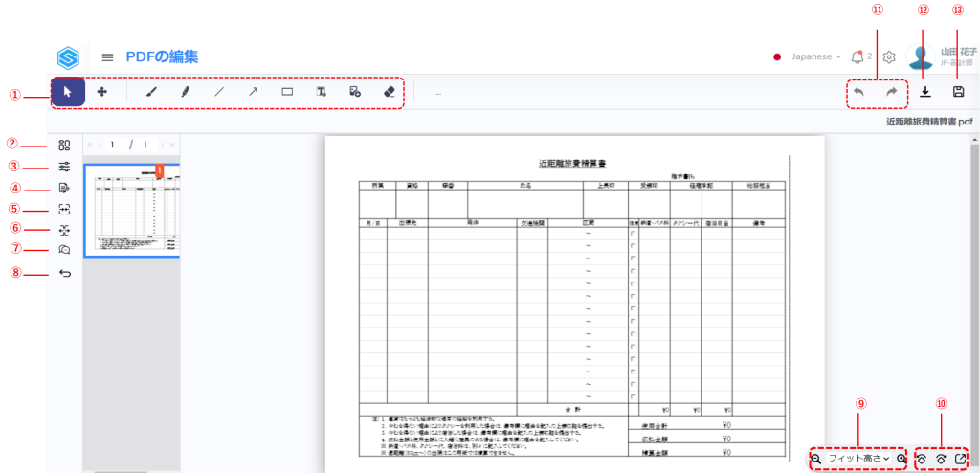The image size is (980, 473).
Task: Pick the highlighter marker tool
Action: [x=186, y=92]
